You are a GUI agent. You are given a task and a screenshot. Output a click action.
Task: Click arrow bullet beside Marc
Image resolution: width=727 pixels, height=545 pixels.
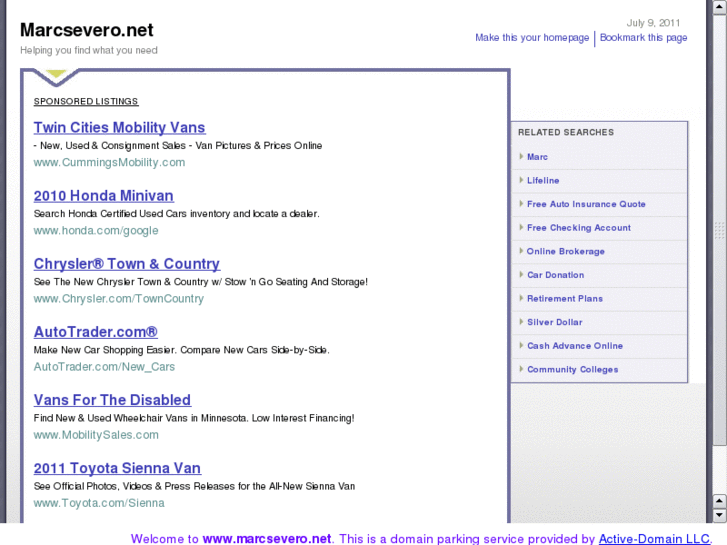(x=521, y=156)
